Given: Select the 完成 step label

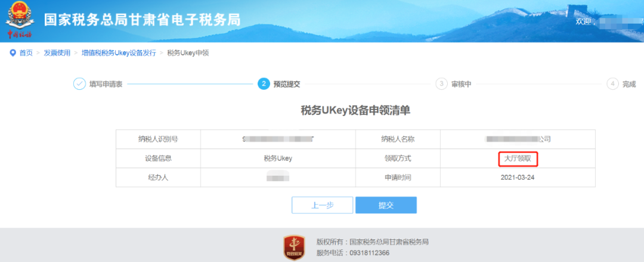Looking at the screenshot, I should click(x=629, y=85).
